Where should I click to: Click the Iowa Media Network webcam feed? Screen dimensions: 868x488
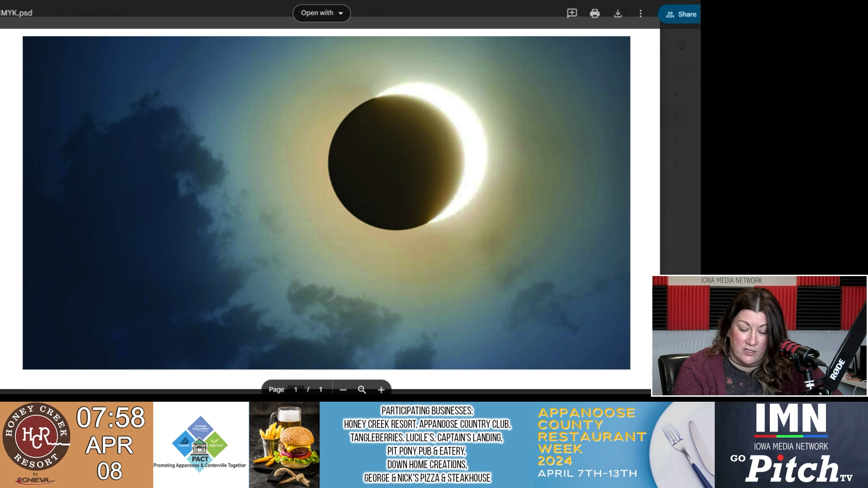tap(759, 336)
